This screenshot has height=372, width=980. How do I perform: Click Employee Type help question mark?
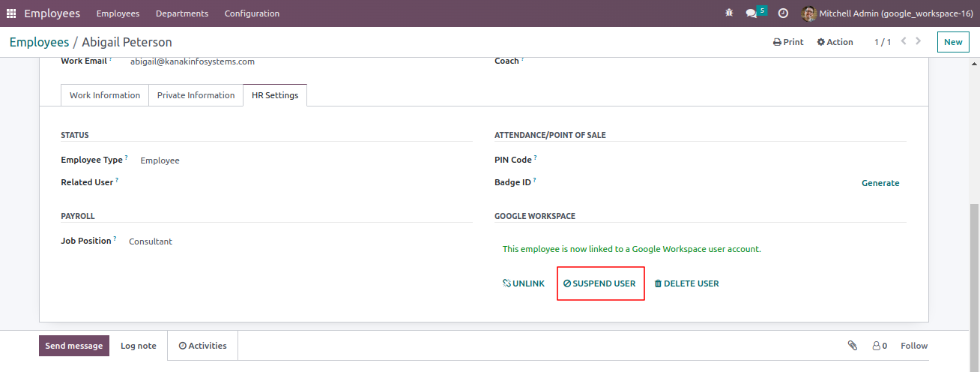tap(127, 157)
